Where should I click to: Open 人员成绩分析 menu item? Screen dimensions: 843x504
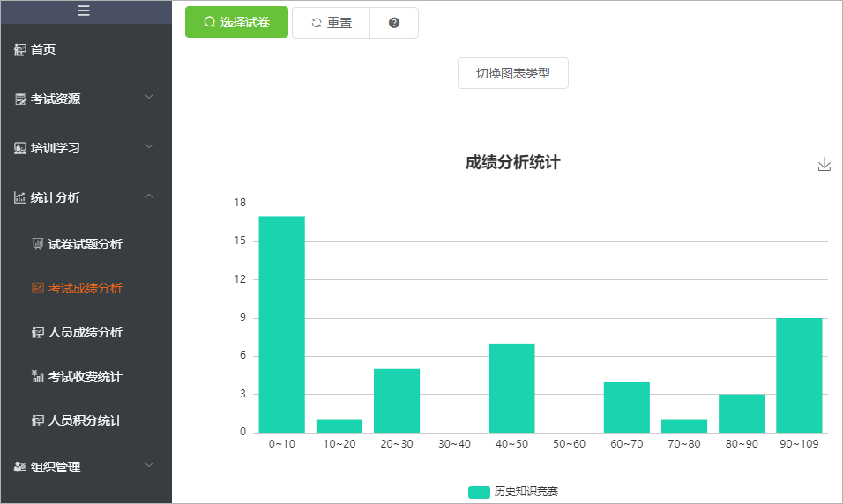click(85, 332)
